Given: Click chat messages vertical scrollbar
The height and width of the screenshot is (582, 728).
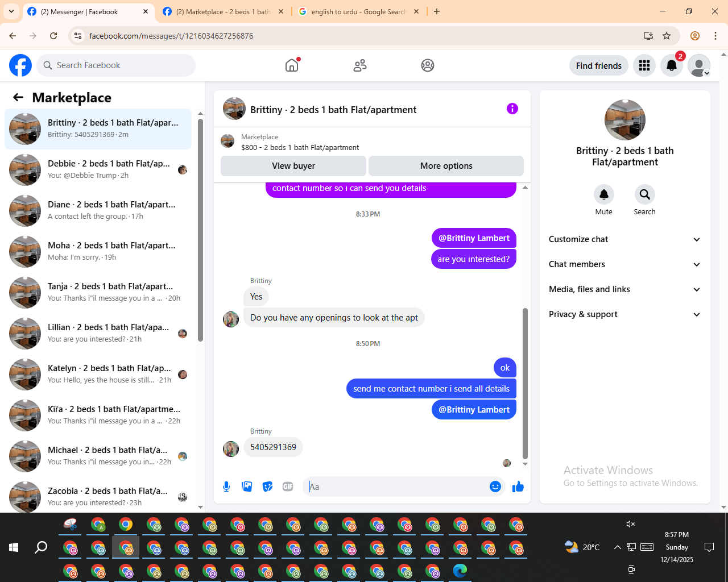Looking at the screenshot, I should pyautogui.click(x=525, y=384).
